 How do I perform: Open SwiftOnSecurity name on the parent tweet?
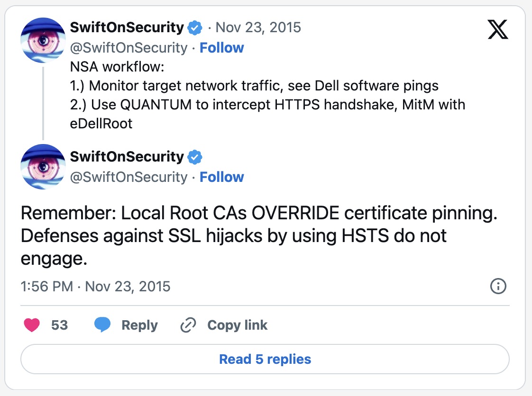(x=127, y=27)
